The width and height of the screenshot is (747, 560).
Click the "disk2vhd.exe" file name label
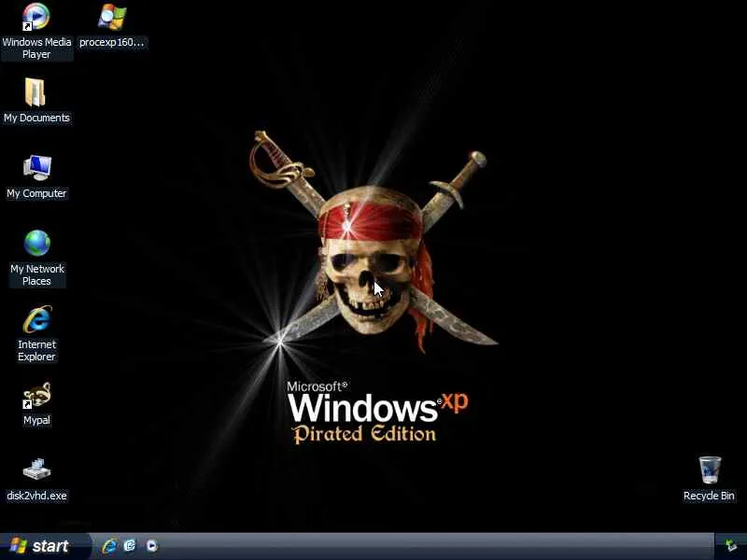36,496
